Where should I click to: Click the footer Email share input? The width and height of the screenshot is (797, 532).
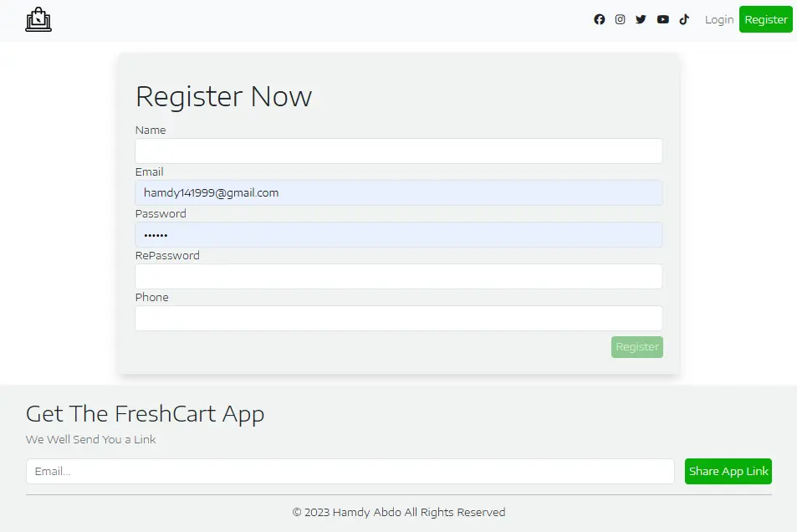[x=351, y=471]
